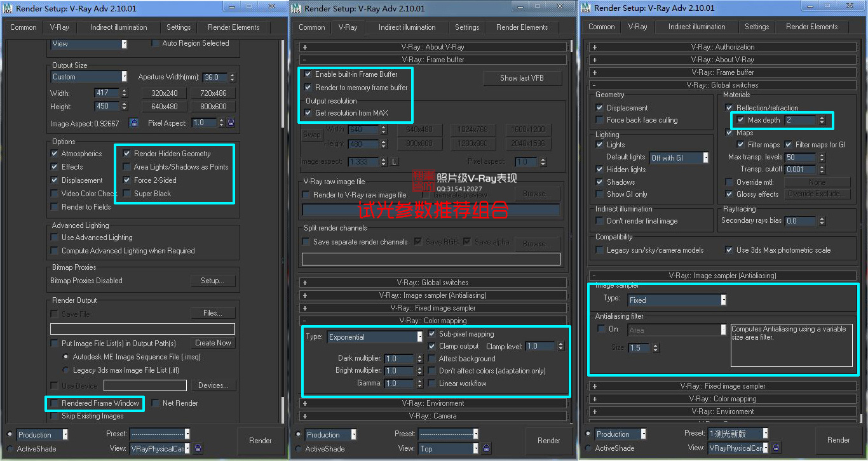Click 3ds Max app icon in left window title
The height and width of the screenshot is (461, 868).
coord(8,8)
